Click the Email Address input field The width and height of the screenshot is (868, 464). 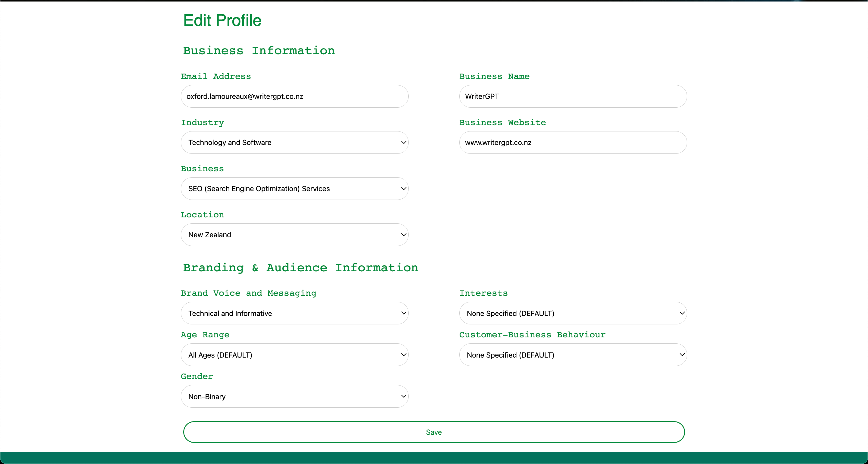[x=294, y=96]
